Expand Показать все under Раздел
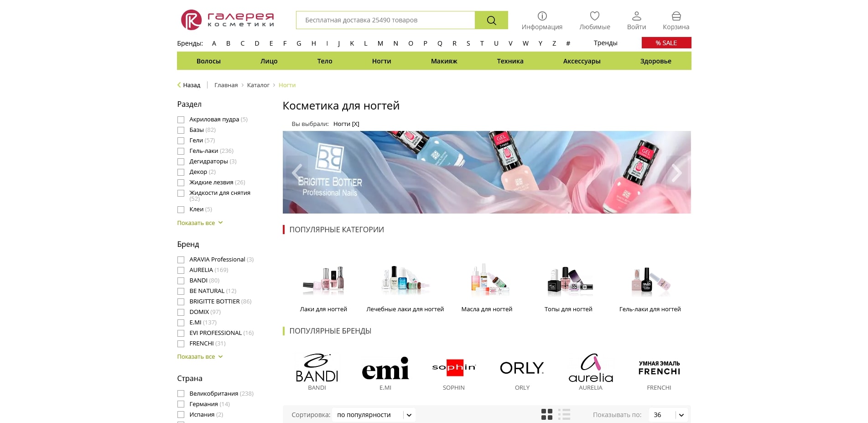 pos(200,223)
